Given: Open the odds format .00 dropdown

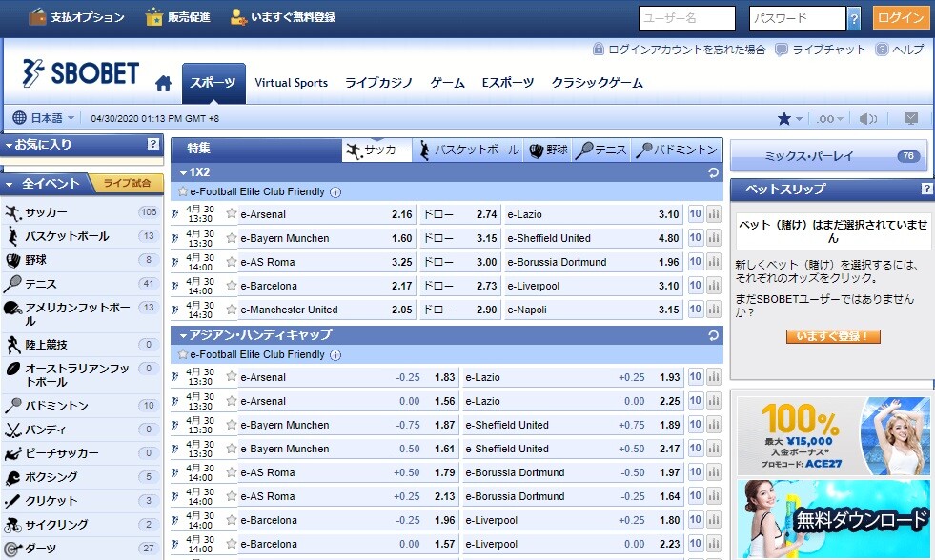Looking at the screenshot, I should point(830,118).
